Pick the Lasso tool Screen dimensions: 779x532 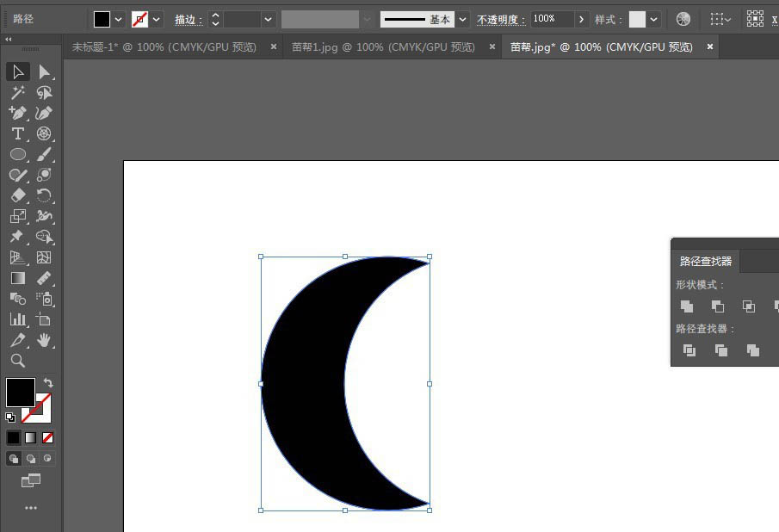click(x=44, y=92)
